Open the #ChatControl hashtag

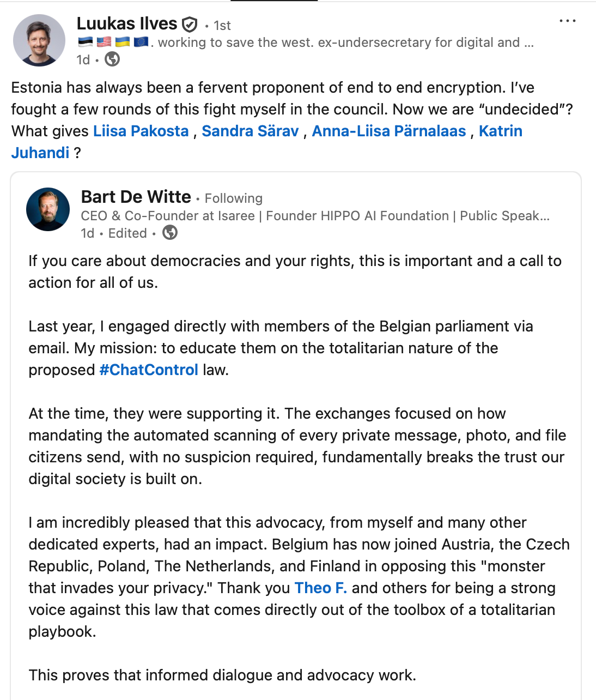tap(148, 370)
